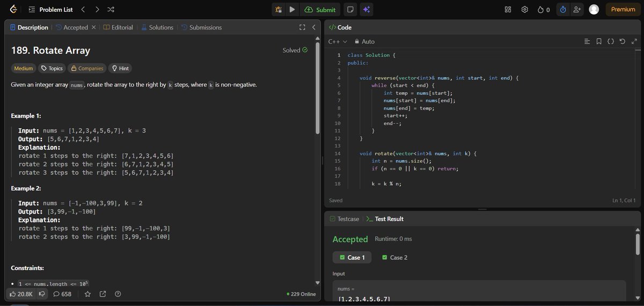
Task: Click the format code lines icon
Action: coord(587,41)
